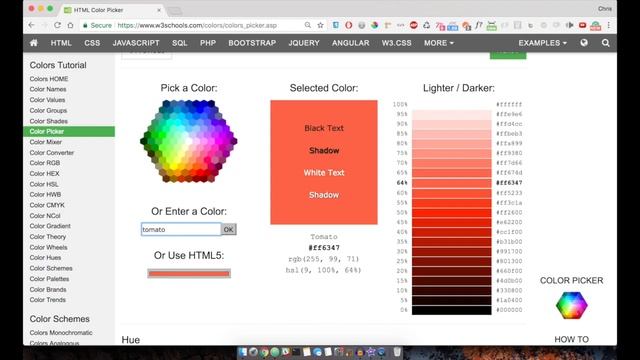This screenshot has height=360, width=640.
Task: Select the active Color Picker sidebar item
Action: pyautogui.click(x=69, y=131)
